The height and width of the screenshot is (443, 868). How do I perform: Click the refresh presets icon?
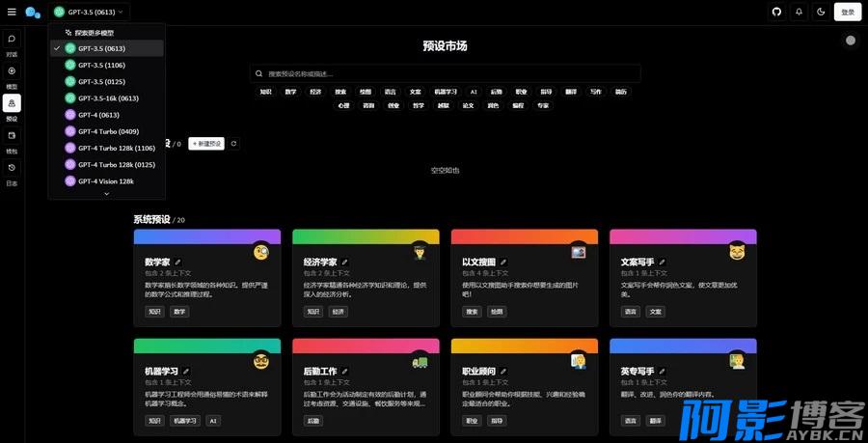(233, 144)
